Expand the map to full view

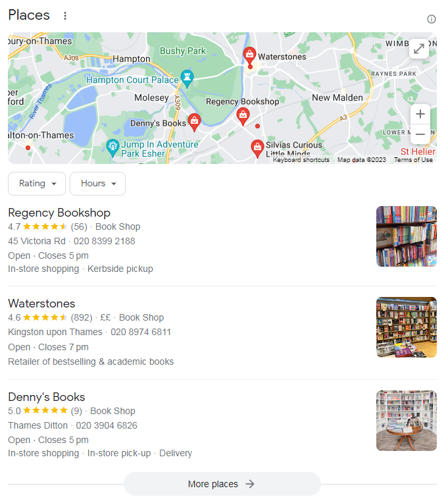419,49
